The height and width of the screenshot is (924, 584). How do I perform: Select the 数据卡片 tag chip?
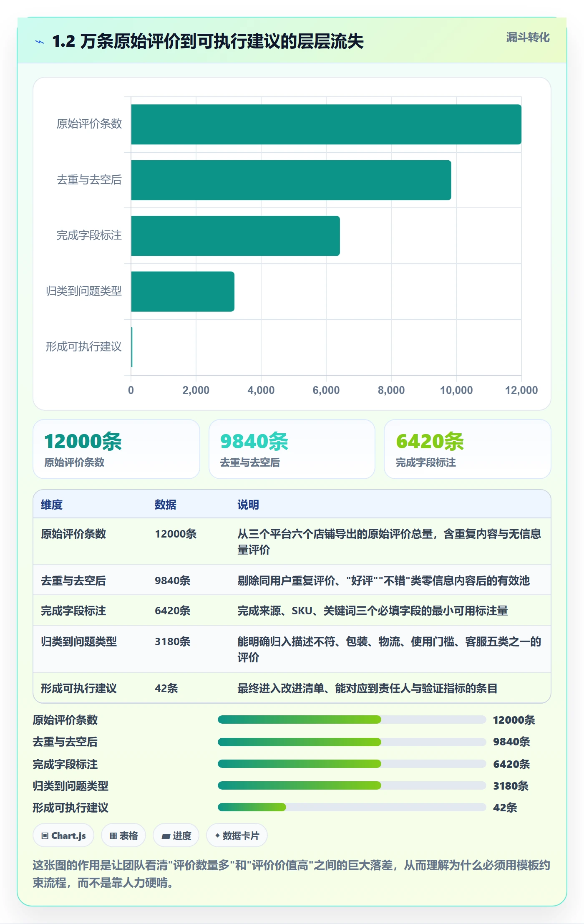pyautogui.click(x=237, y=836)
